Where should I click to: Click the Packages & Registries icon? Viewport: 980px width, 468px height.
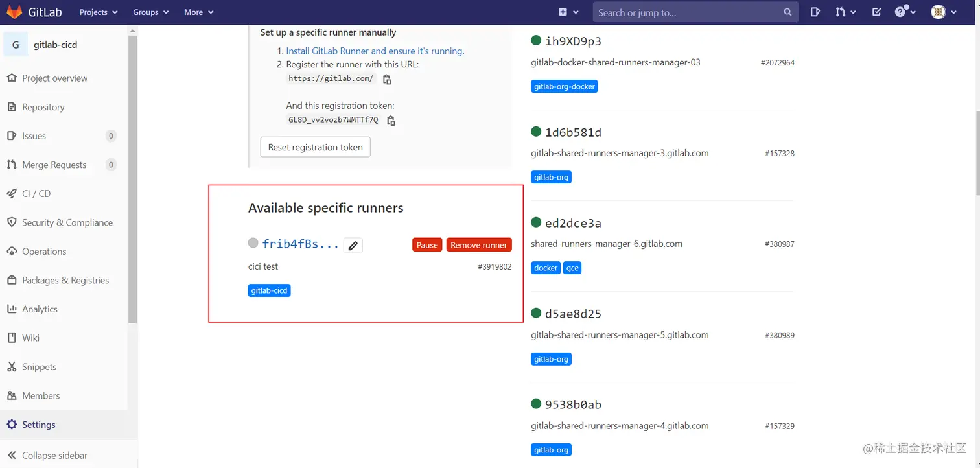[x=11, y=280]
